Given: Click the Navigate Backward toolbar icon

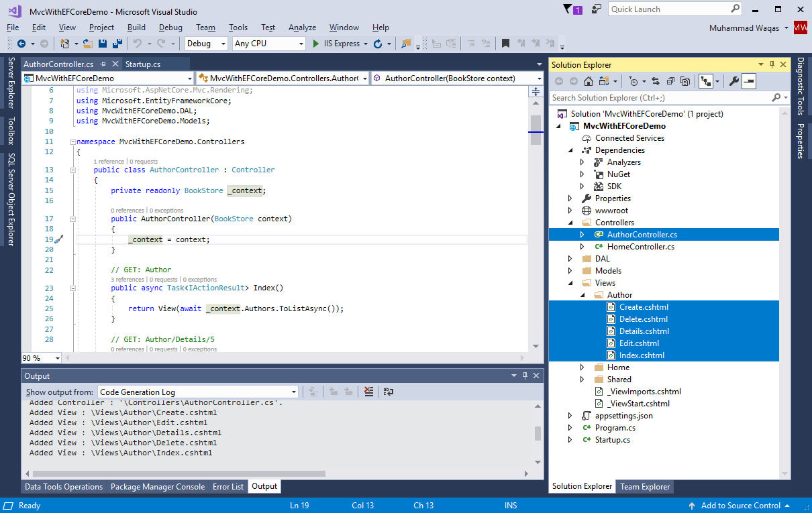Looking at the screenshot, I should (x=21, y=44).
